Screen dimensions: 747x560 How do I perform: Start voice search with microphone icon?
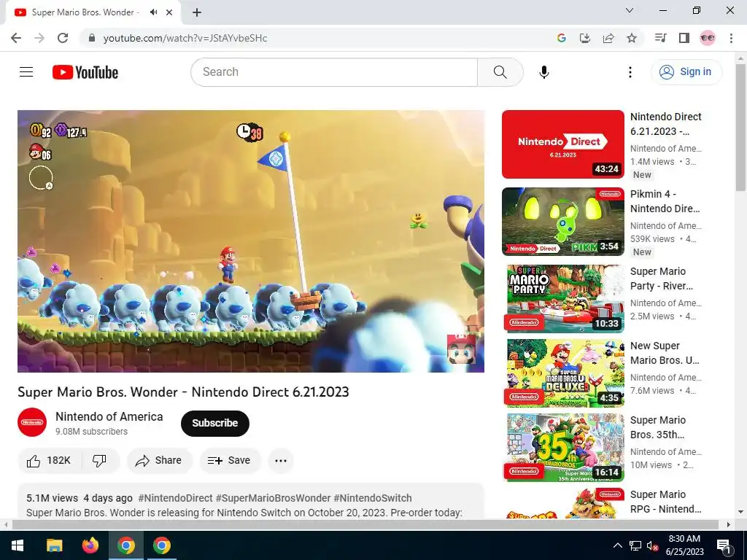point(544,72)
